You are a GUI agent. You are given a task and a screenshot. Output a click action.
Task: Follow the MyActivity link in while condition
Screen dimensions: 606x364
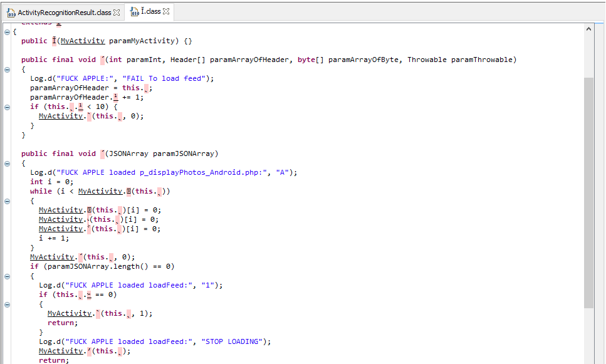coord(100,191)
